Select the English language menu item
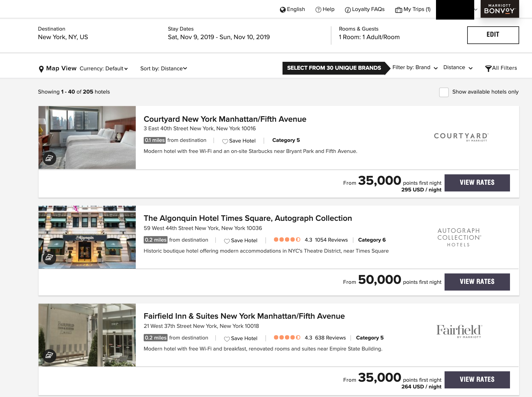532x397 pixels. point(292,9)
